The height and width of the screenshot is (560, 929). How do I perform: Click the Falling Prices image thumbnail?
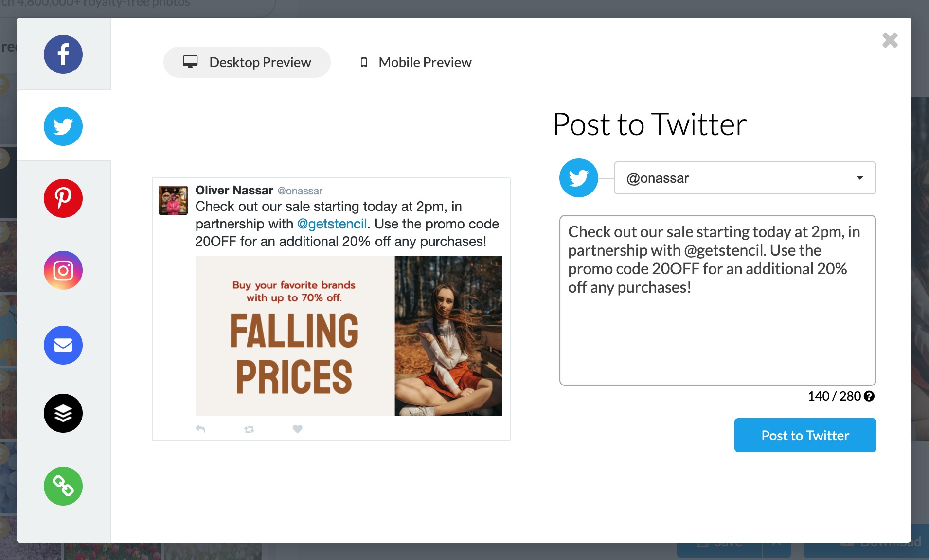(348, 336)
